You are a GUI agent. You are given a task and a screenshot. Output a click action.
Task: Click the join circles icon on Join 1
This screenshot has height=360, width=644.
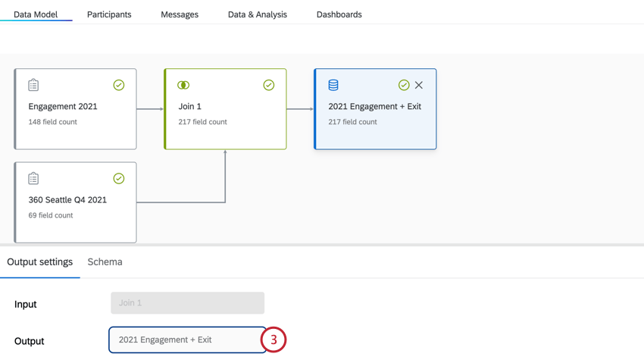(x=183, y=85)
